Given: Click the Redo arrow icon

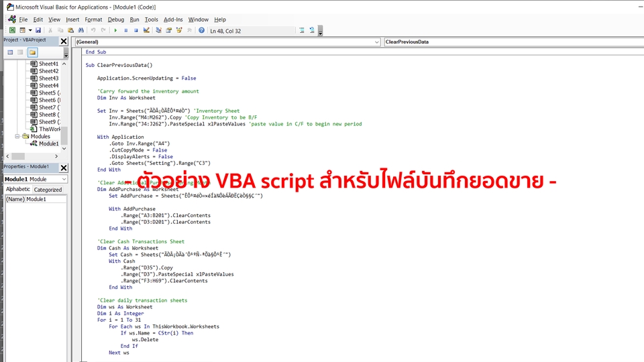Looking at the screenshot, I should pyautogui.click(x=103, y=30).
